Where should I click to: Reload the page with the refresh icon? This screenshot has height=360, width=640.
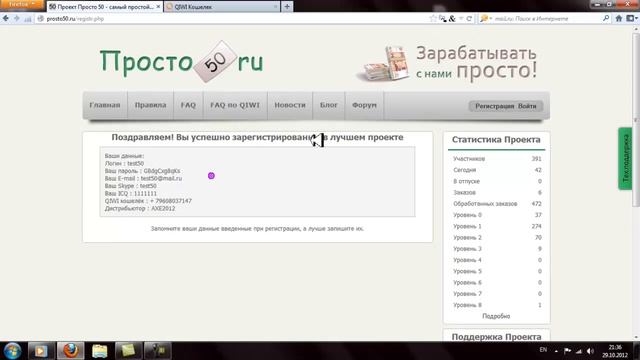(x=469, y=18)
